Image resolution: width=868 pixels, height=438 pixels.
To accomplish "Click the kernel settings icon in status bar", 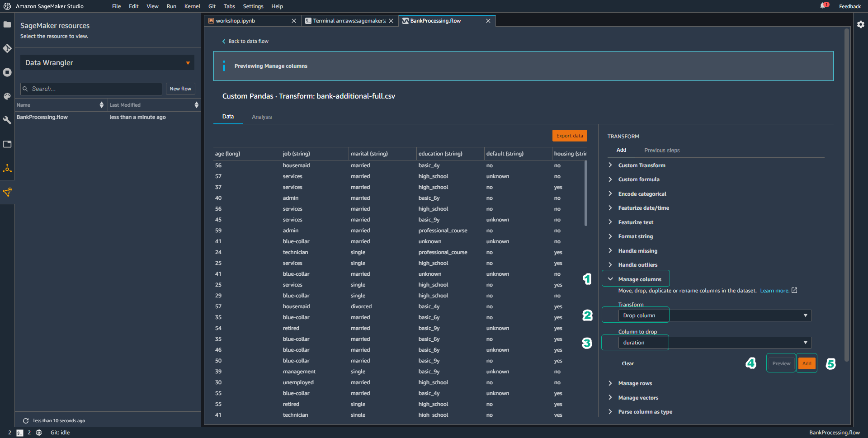I will pos(39,433).
